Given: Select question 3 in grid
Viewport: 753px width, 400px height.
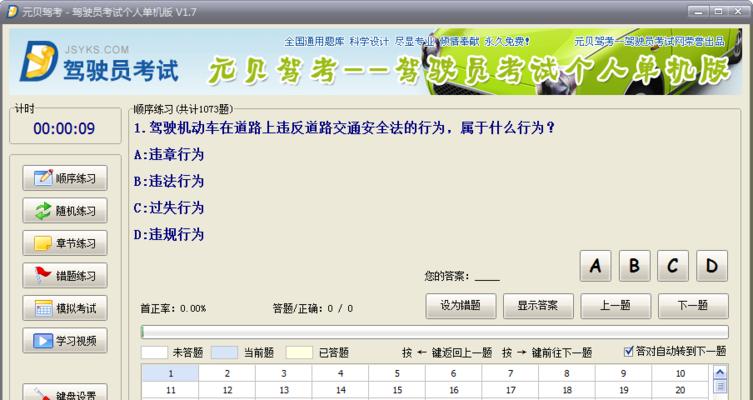Looking at the screenshot, I should (x=284, y=373).
